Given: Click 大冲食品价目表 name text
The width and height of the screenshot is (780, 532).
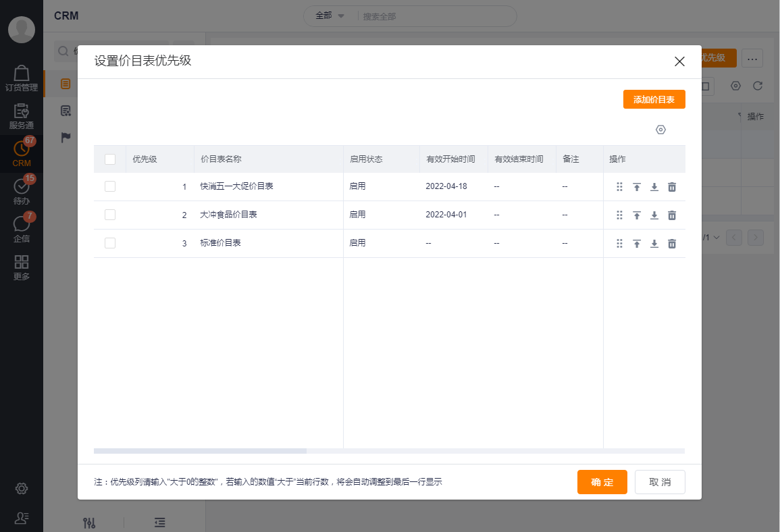Looking at the screenshot, I should (228, 214).
